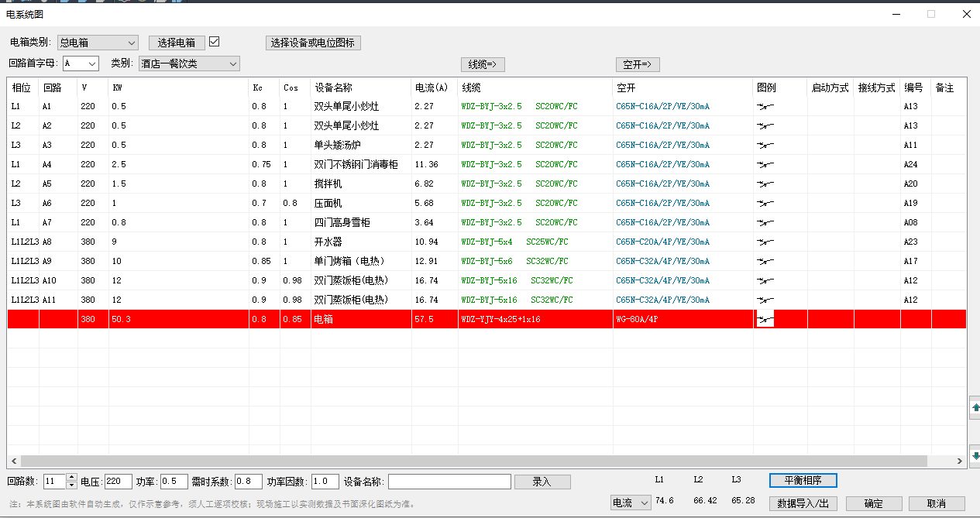Open the 电流 dropdown at the bottom

coord(631,503)
